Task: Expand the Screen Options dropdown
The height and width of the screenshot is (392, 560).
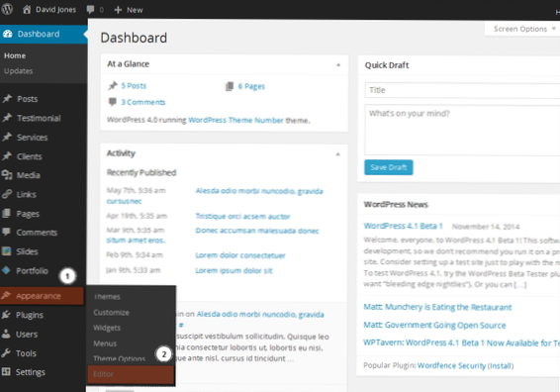Action: 524,29
